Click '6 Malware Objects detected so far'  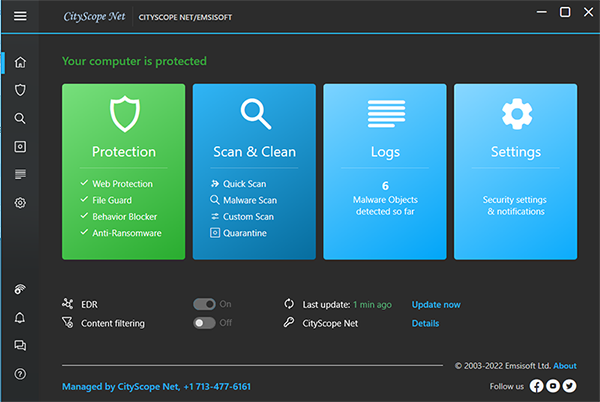[385, 198]
